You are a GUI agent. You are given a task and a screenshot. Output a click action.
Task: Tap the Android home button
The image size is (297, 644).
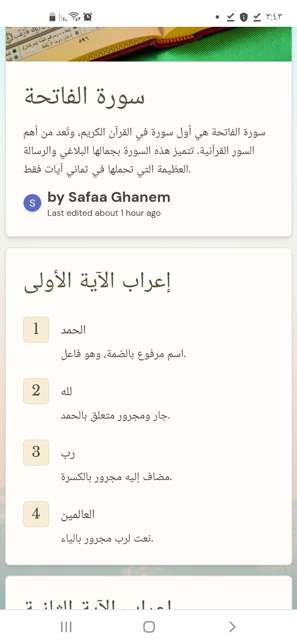149,627
